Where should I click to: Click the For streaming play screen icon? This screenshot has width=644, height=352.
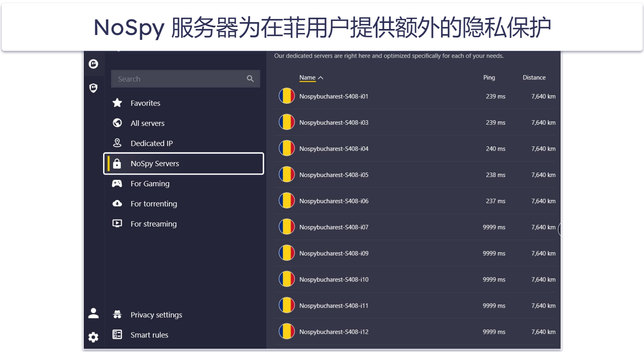tap(117, 223)
